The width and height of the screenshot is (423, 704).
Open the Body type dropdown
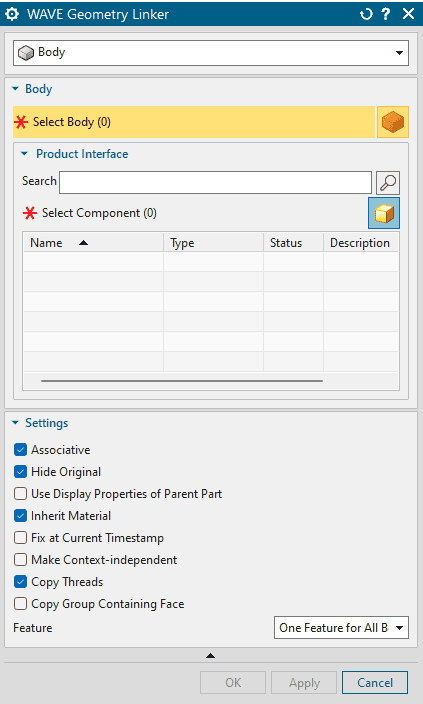[211, 53]
